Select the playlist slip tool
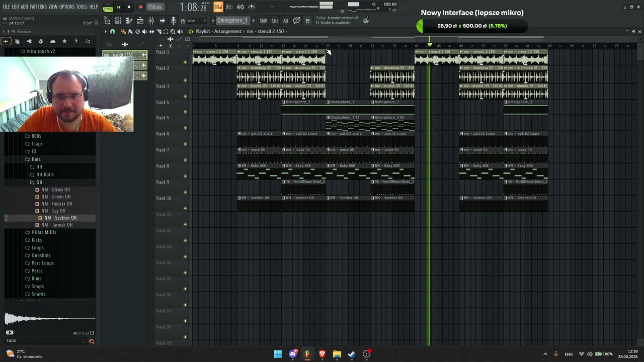The image size is (644, 362). [x=151, y=32]
